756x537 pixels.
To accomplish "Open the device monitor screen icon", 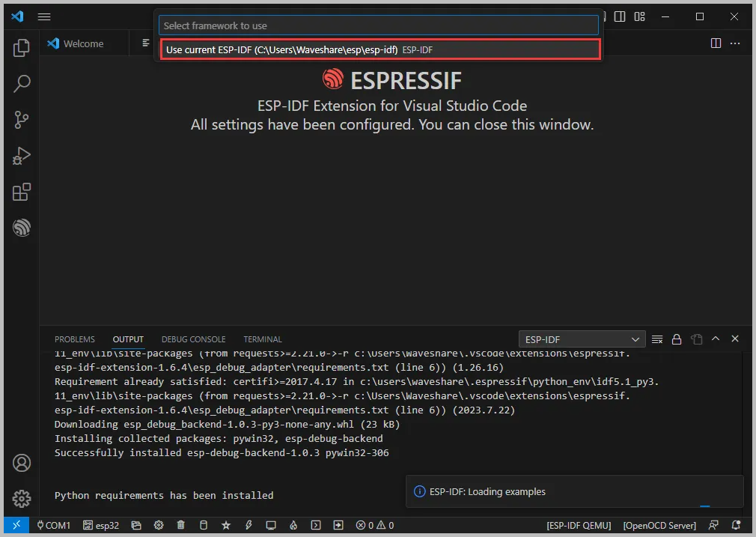I will coord(270,525).
